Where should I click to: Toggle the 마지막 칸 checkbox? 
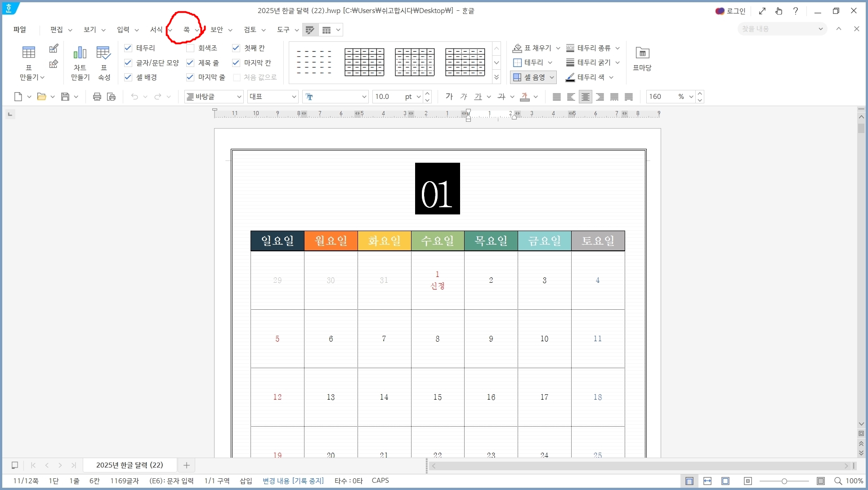click(x=236, y=63)
